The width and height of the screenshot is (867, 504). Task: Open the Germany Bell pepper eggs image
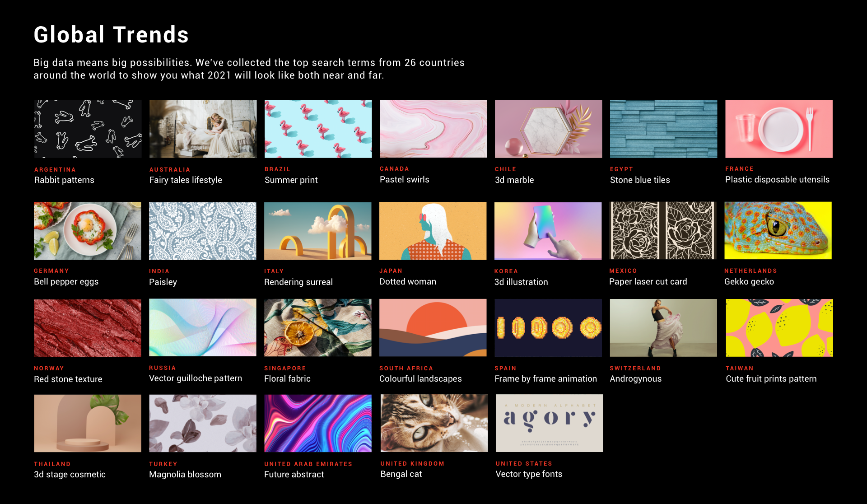coord(87,230)
